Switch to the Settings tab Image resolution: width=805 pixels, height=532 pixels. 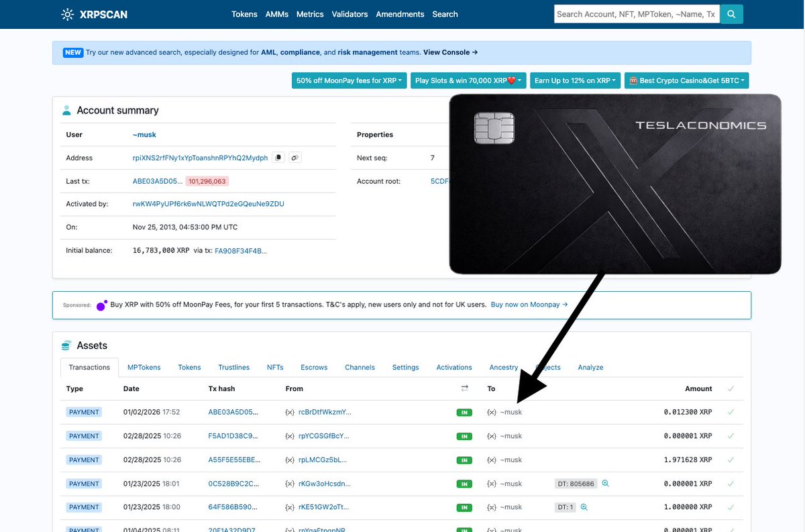coord(405,368)
